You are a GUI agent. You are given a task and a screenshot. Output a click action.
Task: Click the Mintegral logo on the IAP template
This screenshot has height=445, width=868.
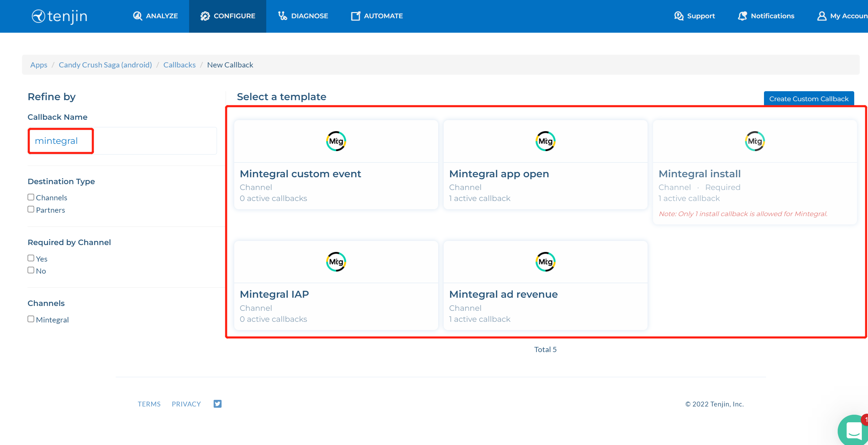pos(336,262)
